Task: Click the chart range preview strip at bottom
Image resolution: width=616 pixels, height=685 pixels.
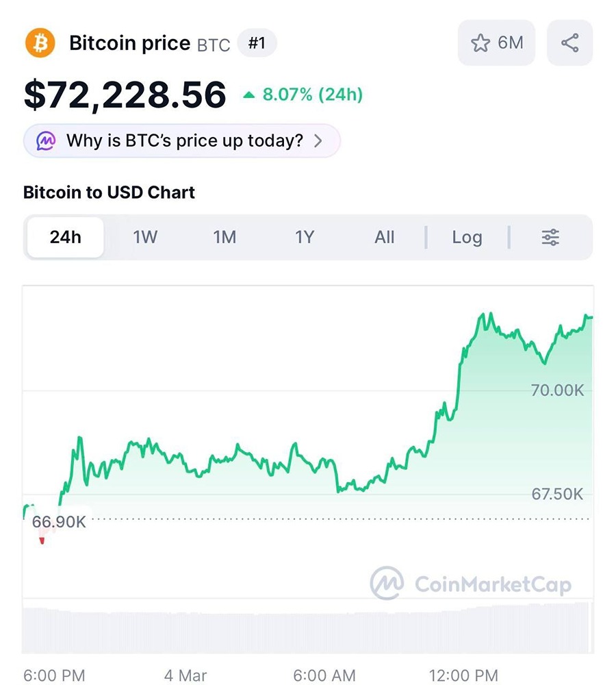Action: point(308,627)
